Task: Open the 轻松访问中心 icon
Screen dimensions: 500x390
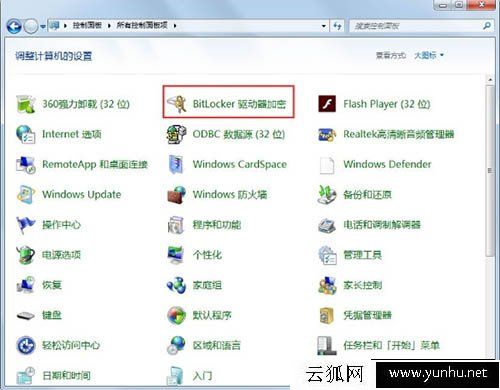Action: tap(26, 346)
